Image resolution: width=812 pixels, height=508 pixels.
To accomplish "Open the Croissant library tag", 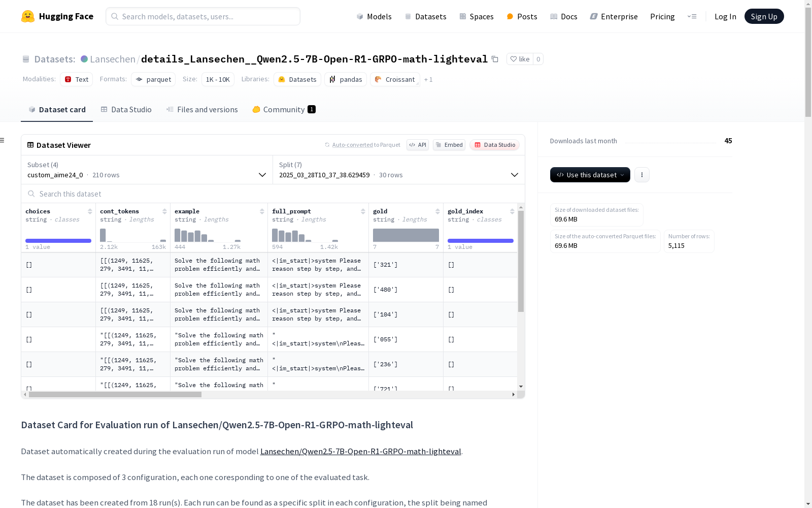I will coord(395,79).
